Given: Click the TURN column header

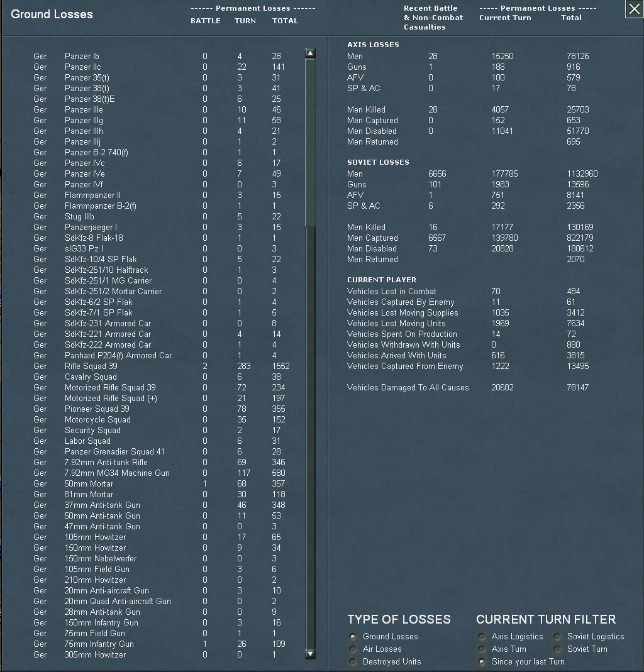Looking at the screenshot, I should [x=245, y=21].
